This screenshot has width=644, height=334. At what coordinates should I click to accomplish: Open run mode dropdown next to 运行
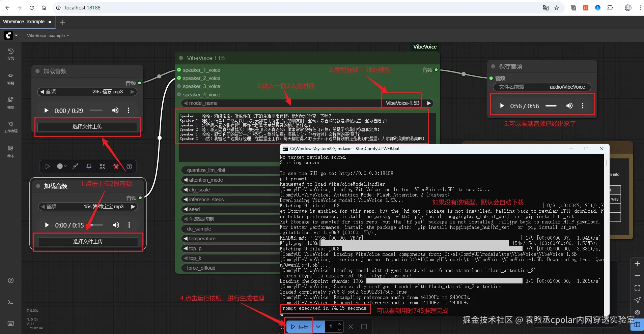(318, 327)
